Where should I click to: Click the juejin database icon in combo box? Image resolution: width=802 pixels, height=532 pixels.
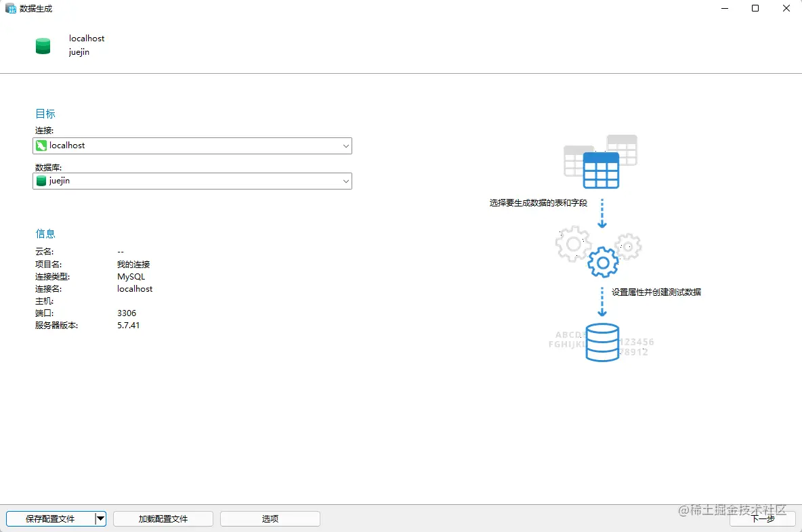tap(41, 181)
